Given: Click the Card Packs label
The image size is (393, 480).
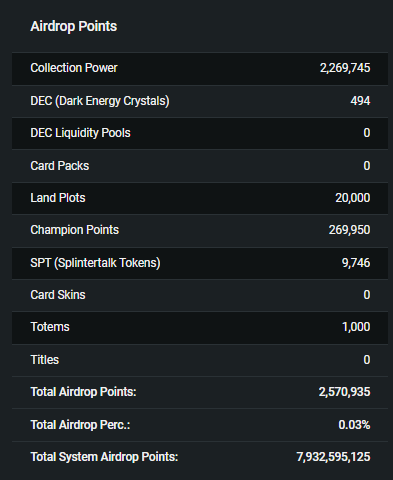Looking at the screenshot, I should click(60, 166).
